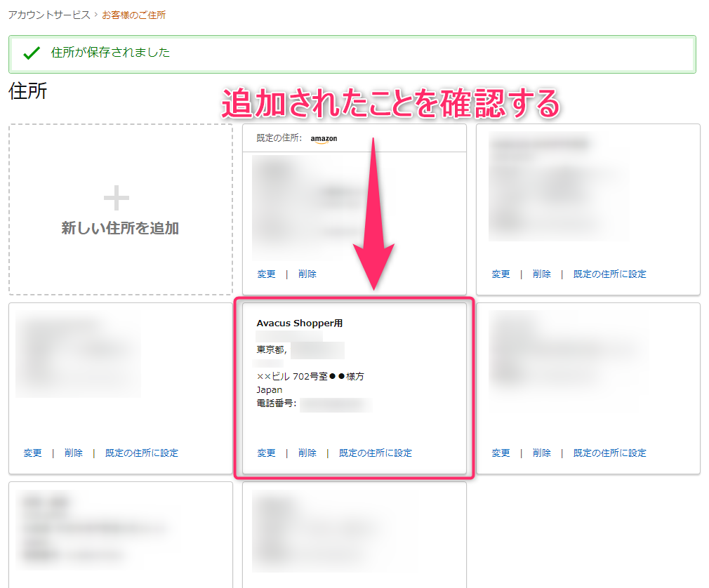This screenshot has width=709, height=588.
Task: Click the plus icon to add address
Action: coord(117,199)
